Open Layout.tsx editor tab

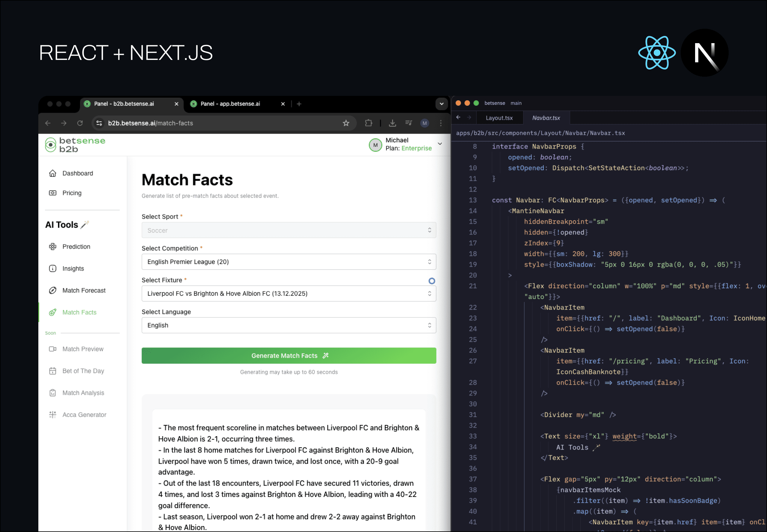click(499, 118)
